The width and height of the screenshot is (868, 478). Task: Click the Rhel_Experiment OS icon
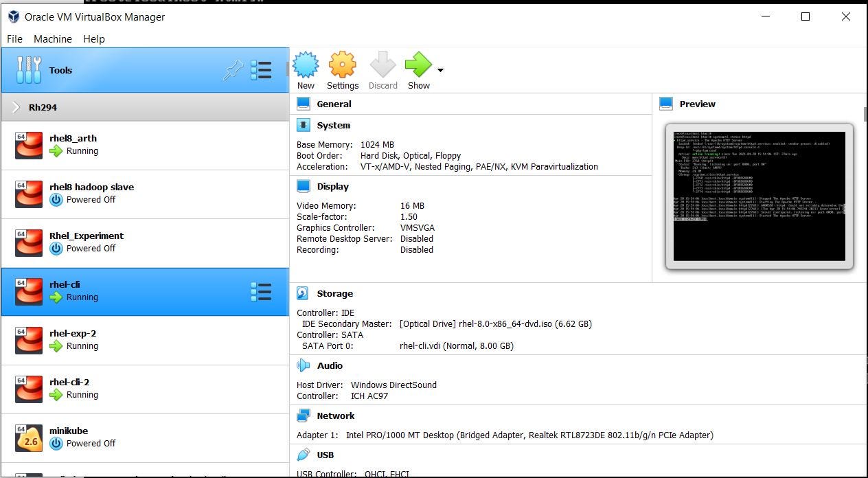(x=29, y=242)
